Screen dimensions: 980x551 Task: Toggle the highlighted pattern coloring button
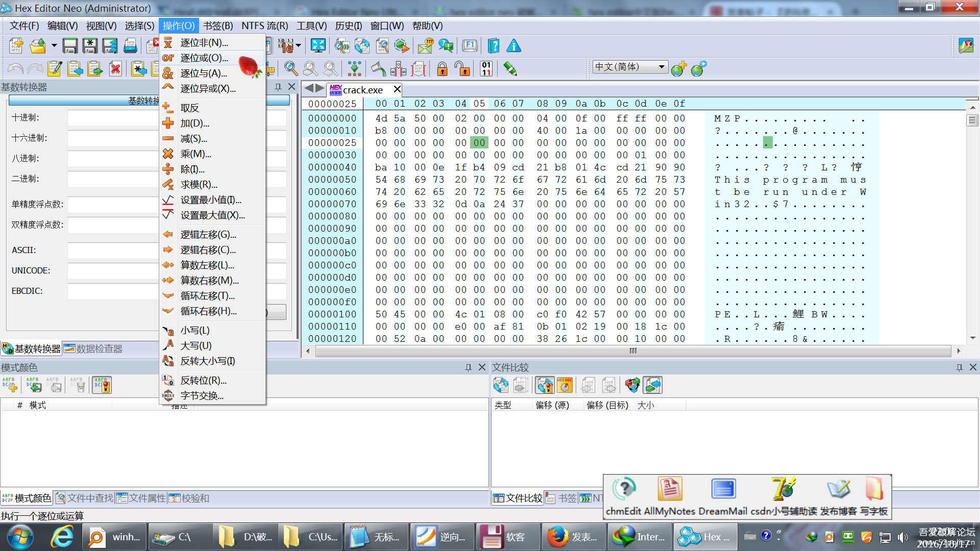pyautogui.click(x=102, y=385)
